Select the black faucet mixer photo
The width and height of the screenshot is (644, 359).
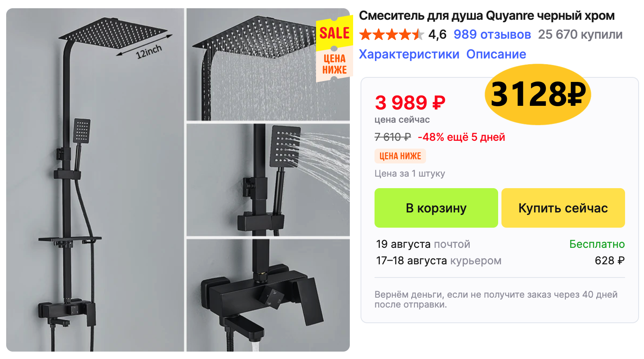[268, 295]
